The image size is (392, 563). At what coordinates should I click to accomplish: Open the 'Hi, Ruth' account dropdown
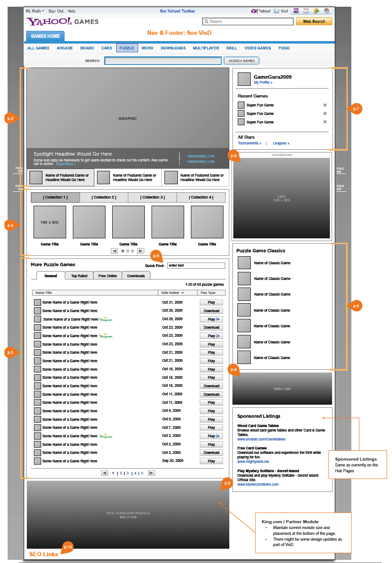tap(35, 11)
